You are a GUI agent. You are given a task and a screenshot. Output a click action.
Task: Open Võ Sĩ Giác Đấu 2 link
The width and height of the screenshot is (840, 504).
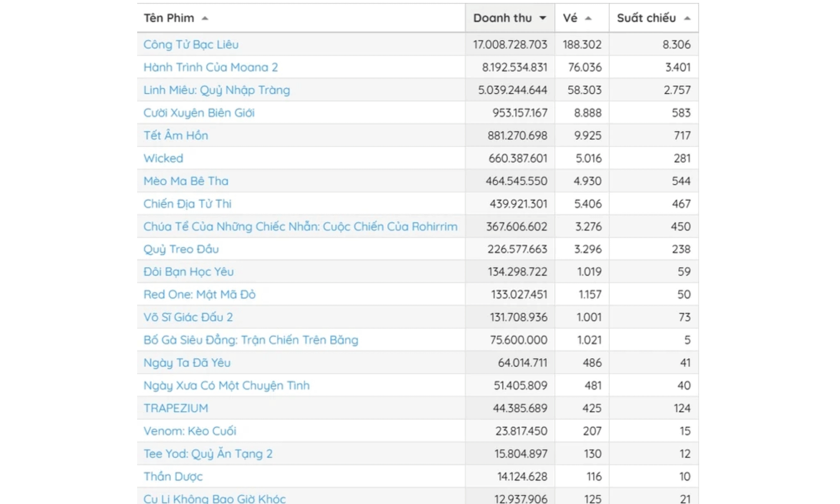(x=188, y=317)
